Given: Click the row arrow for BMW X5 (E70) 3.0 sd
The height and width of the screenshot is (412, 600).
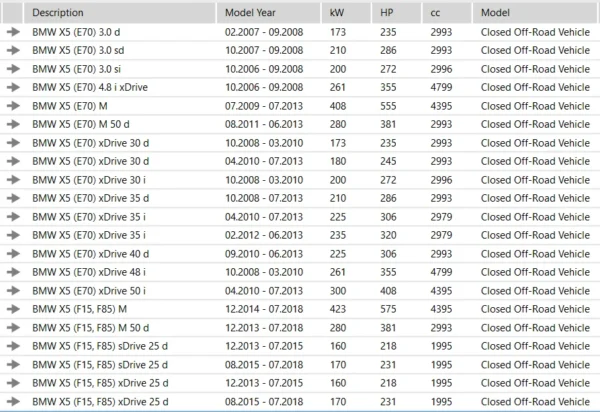Looking at the screenshot, I should 13,51.
